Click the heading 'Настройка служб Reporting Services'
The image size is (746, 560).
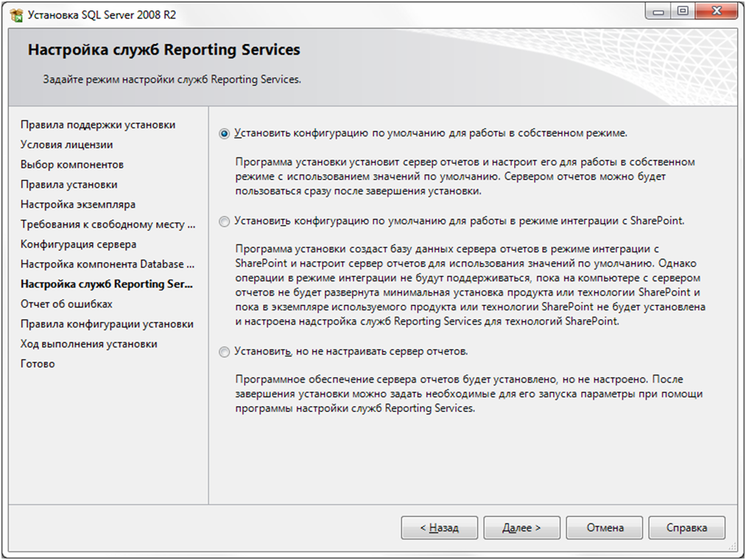(x=163, y=50)
